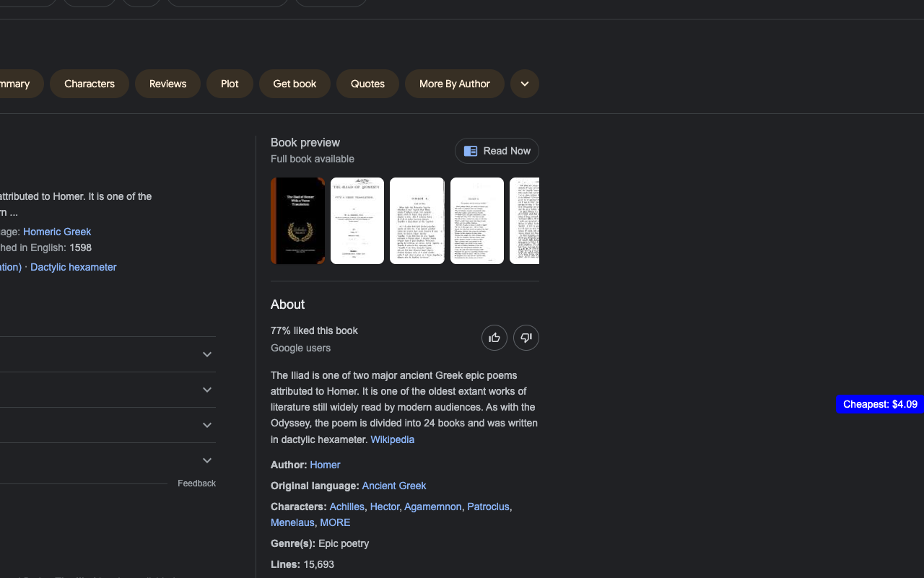The width and height of the screenshot is (924, 578).
Task: Expand more chips with chevron button
Action: [525, 84]
